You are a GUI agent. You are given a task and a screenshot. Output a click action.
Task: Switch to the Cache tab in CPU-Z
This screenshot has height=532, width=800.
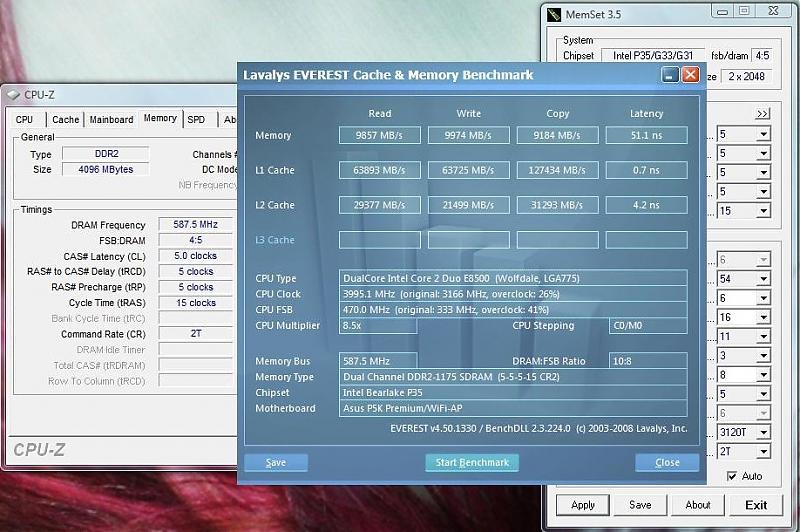click(66, 119)
